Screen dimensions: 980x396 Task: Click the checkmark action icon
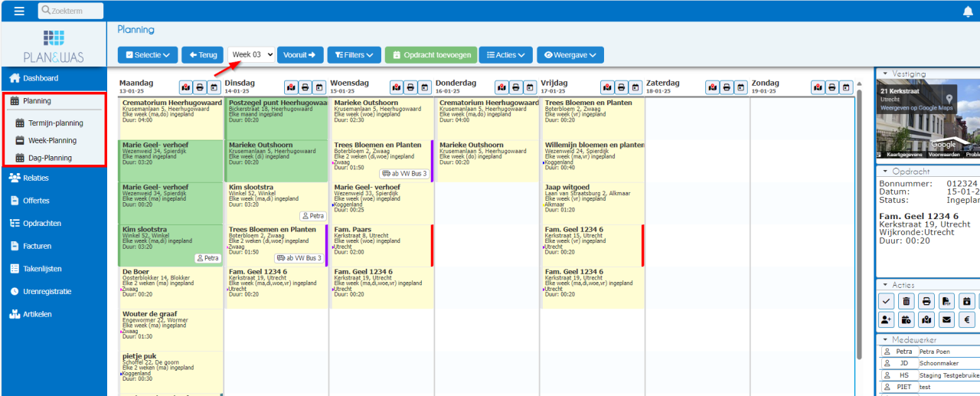[x=887, y=301]
